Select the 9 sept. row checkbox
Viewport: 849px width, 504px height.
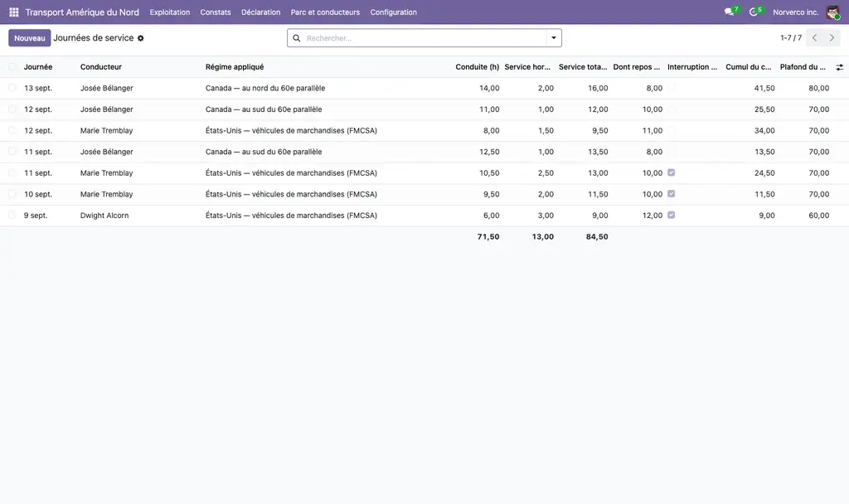pyautogui.click(x=12, y=215)
